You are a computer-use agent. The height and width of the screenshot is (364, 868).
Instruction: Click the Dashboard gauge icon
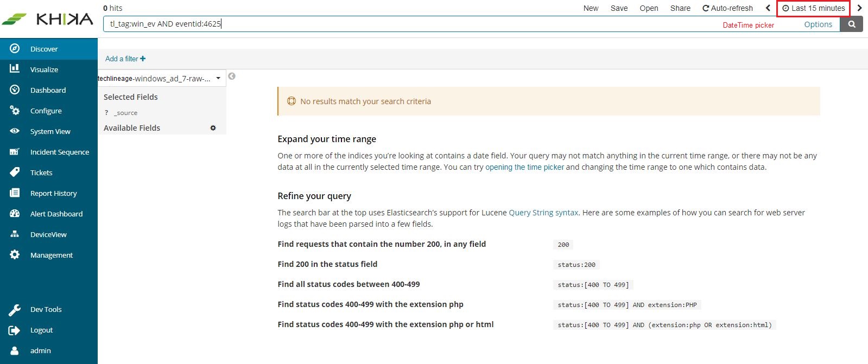[15, 90]
